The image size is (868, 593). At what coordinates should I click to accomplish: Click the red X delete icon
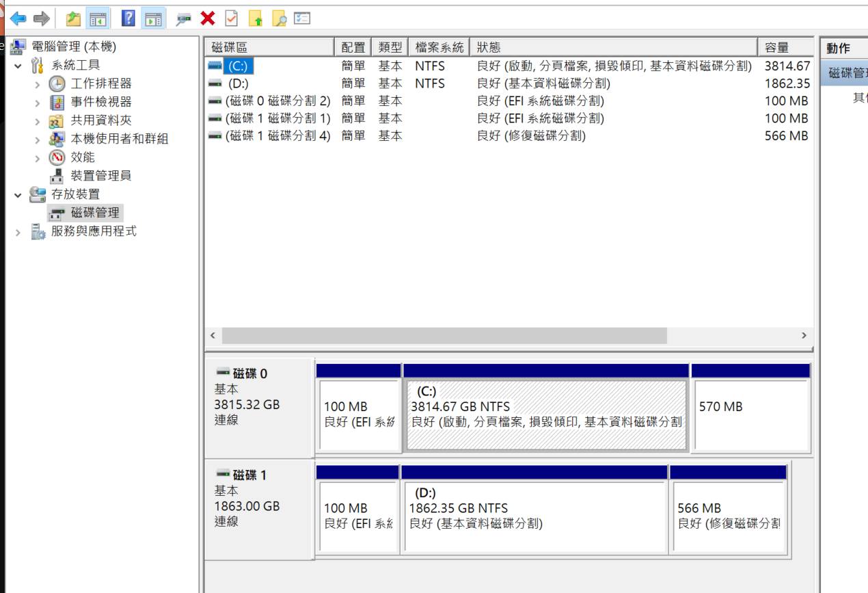coord(208,18)
